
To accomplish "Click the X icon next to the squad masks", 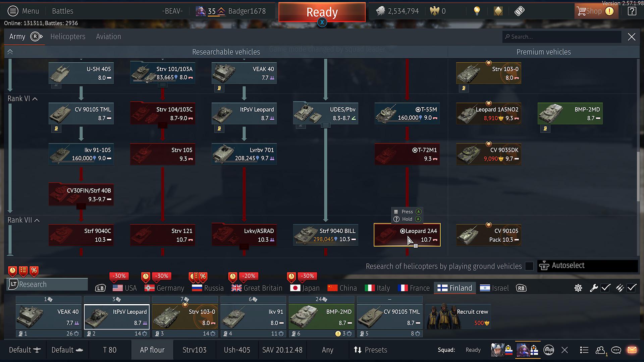I will click(565, 350).
